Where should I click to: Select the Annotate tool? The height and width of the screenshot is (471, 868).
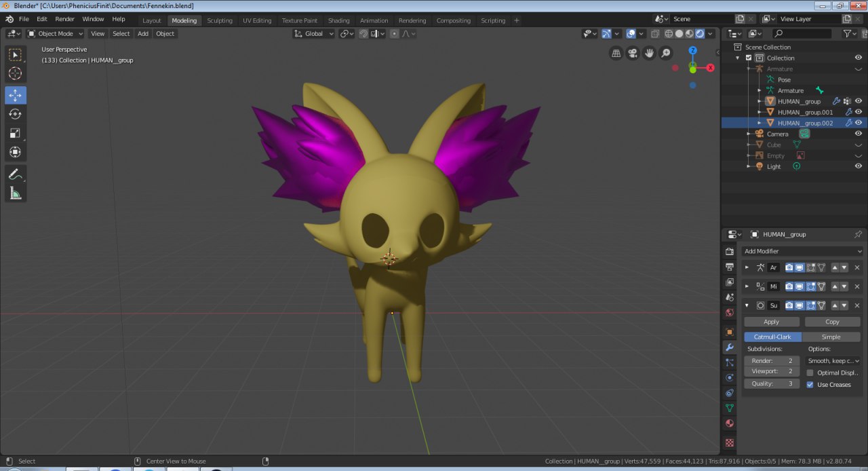pyautogui.click(x=15, y=174)
